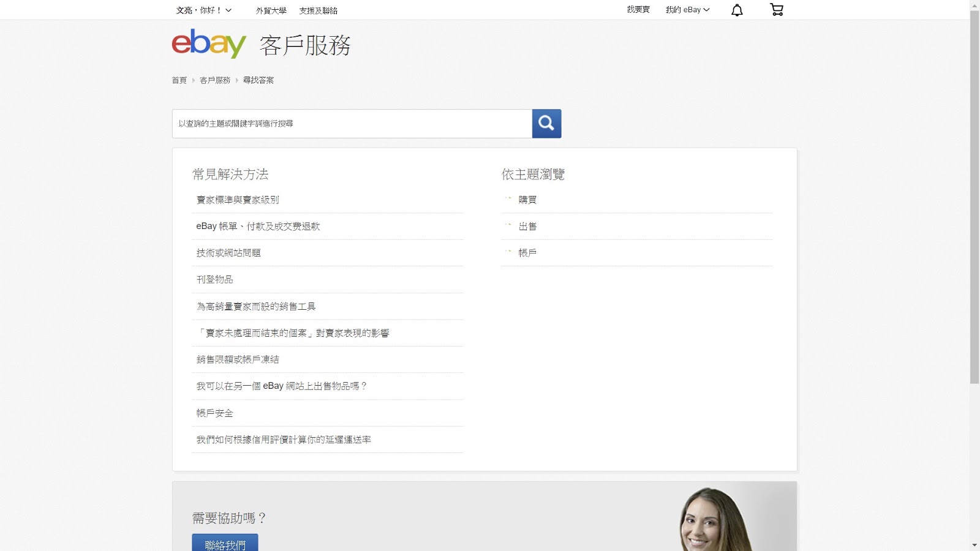The height and width of the screenshot is (551, 980).
Task: Click the blue search magnifier button
Action: click(x=546, y=124)
